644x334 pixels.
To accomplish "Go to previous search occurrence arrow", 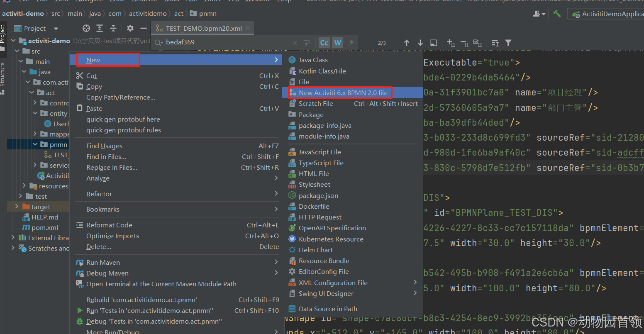I will pyautogui.click(x=407, y=43).
